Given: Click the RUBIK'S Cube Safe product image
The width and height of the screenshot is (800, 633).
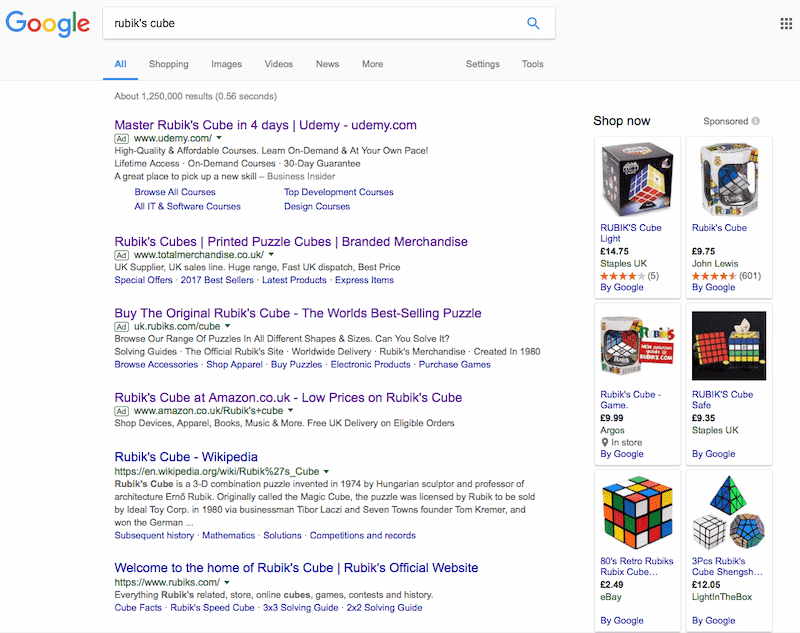Looking at the screenshot, I should tap(729, 346).
